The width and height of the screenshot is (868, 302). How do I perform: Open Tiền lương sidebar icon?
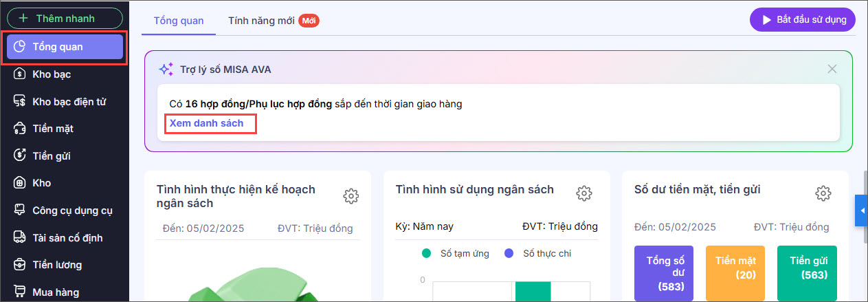19,265
